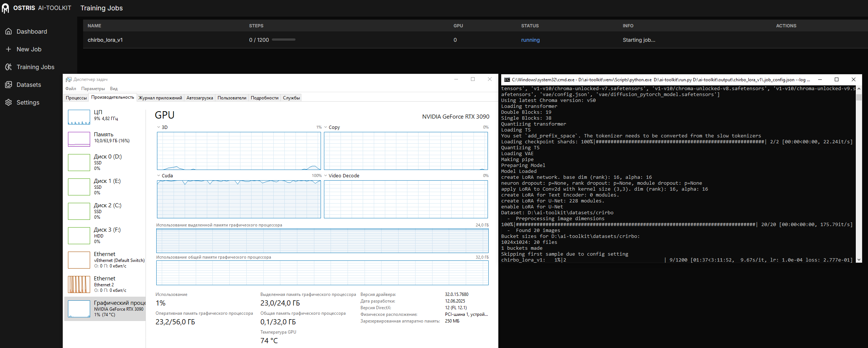Viewport: 868px width, 348px height.
Task: Click the Datasets images icon
Action: 8,85
